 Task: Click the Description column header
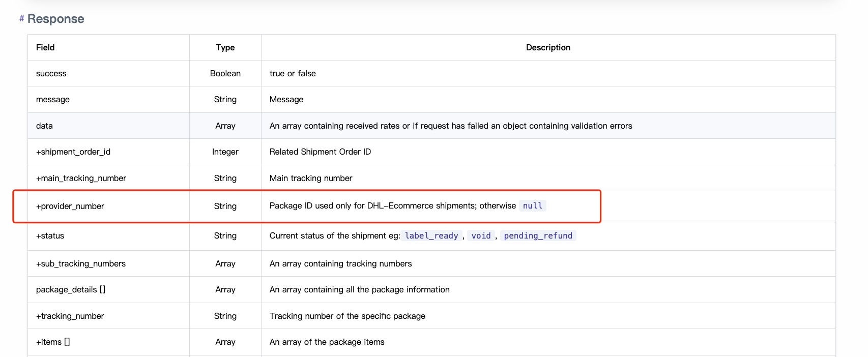pyautogui.click(x=547, y=47)
